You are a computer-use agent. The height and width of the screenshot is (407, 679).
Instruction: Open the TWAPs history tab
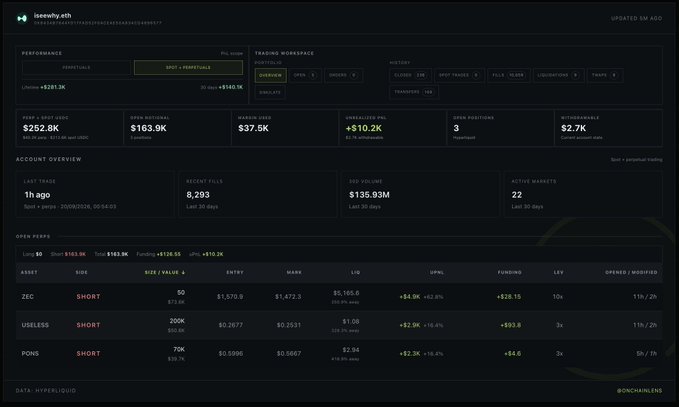point(605,75)
